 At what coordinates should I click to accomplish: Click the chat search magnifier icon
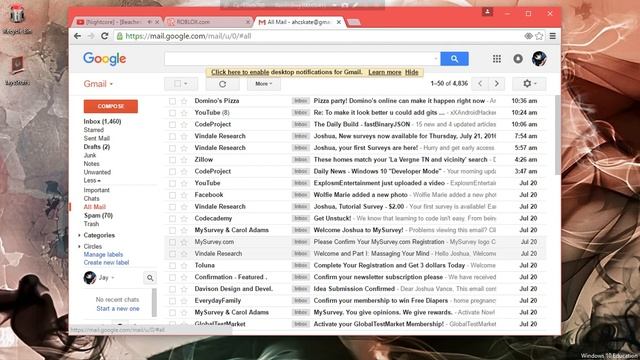150,278
